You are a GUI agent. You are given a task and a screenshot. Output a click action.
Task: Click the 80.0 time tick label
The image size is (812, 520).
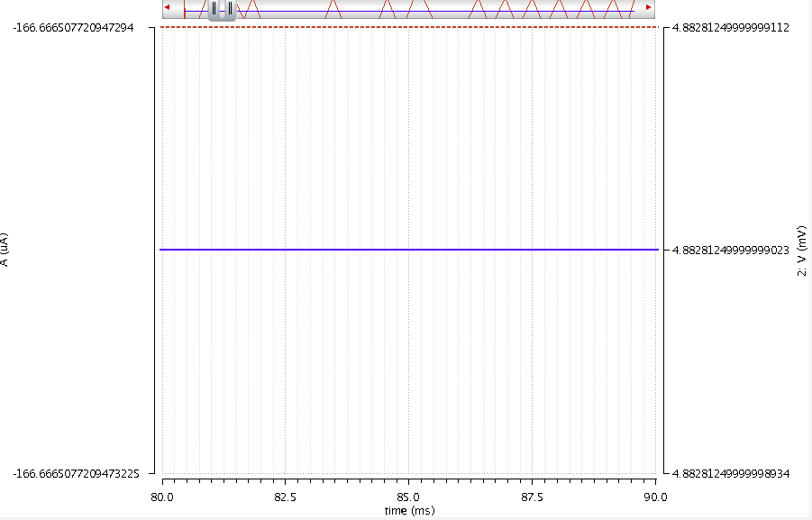pos(160,497)
